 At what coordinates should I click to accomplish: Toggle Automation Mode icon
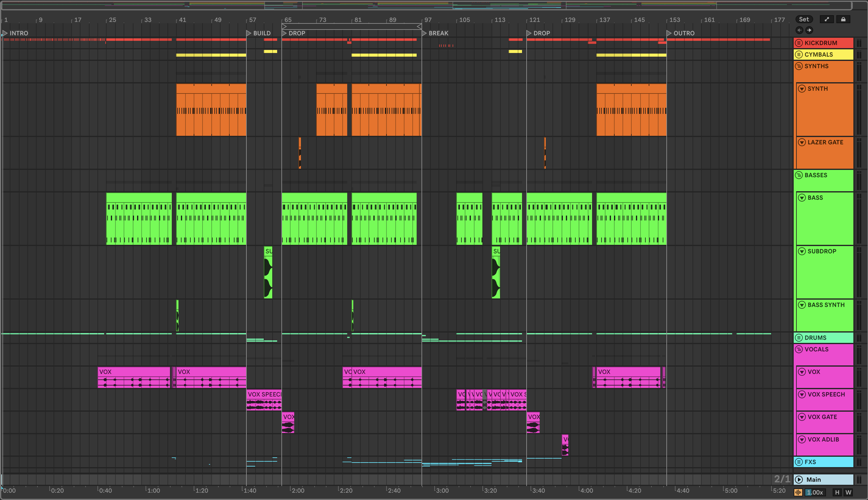pos(827,19)
